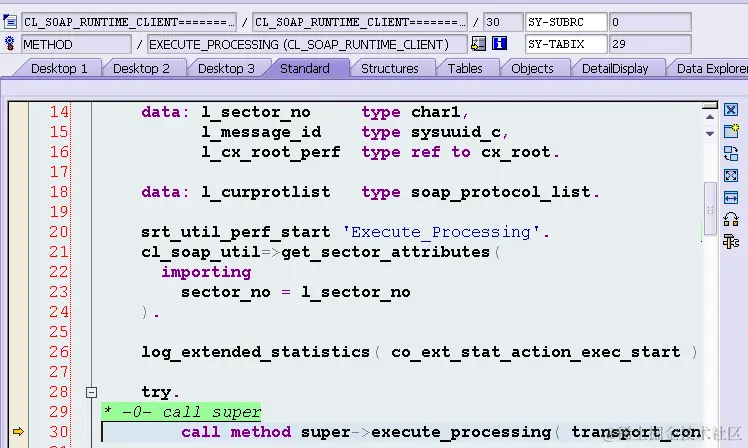This screenshot has height=448, width=748.
Task: Switch to the Desktop 1 tab
Action: [x=59, y=69]
